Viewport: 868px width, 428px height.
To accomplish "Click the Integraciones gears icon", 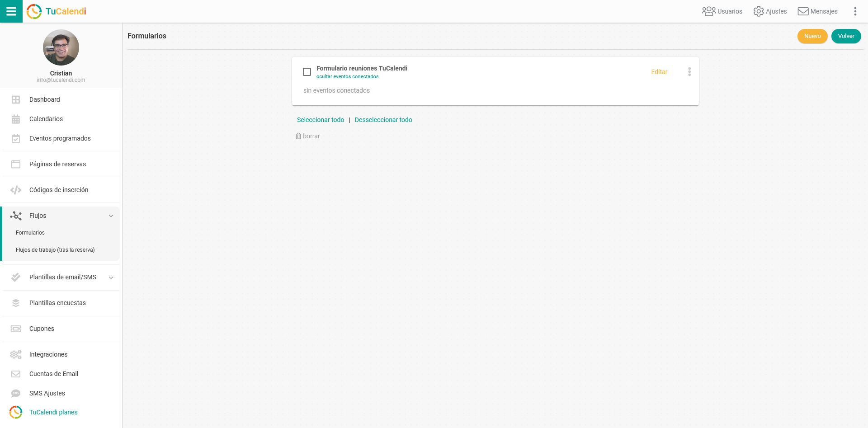I will pyautogui.click(x=16, y=354).
